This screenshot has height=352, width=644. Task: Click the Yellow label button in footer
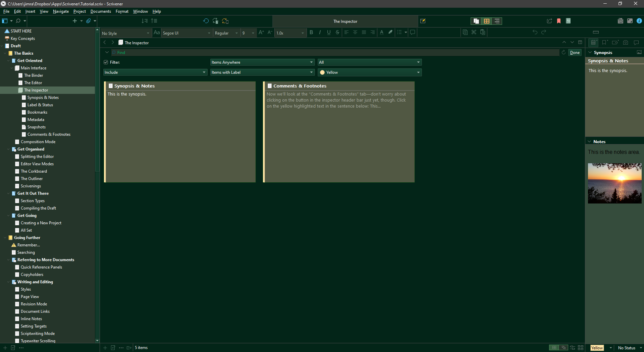coord(597,348)
